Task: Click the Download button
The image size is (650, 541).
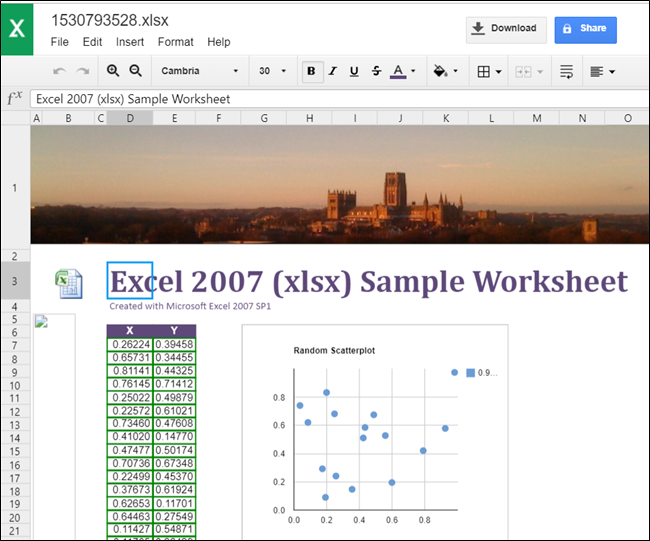Action: point(506,30)
